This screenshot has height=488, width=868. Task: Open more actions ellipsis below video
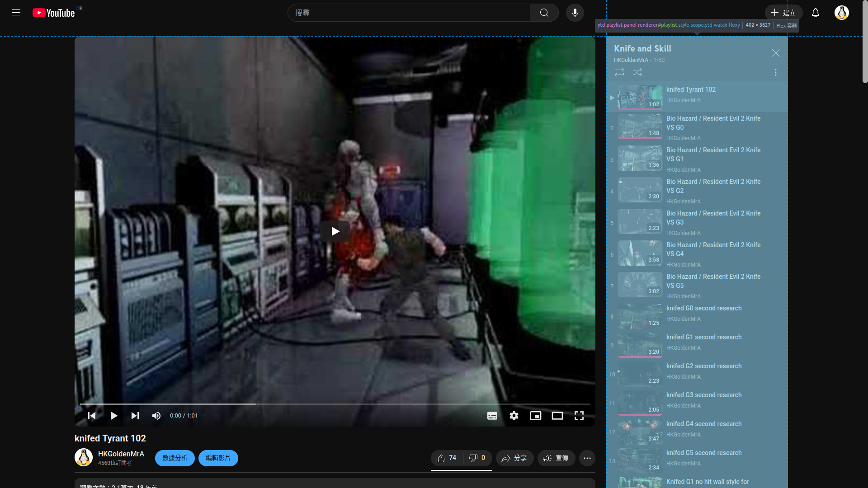click(587, 458)
